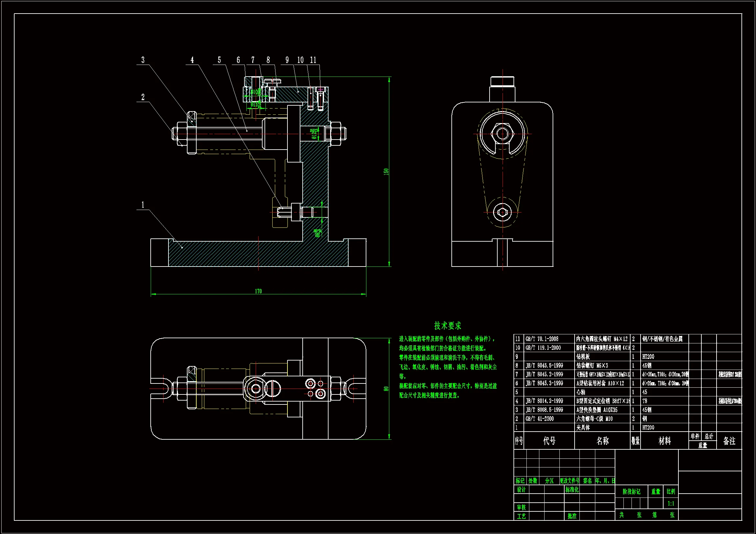Viewport: 756px width, 534px height.
Task: Click the 钻模板 entry in parts table
Action: [x=583, y=357]
